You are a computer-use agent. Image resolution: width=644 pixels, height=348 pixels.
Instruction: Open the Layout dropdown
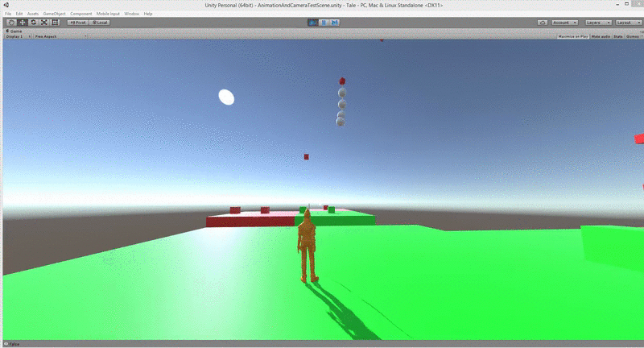(627, 23)
